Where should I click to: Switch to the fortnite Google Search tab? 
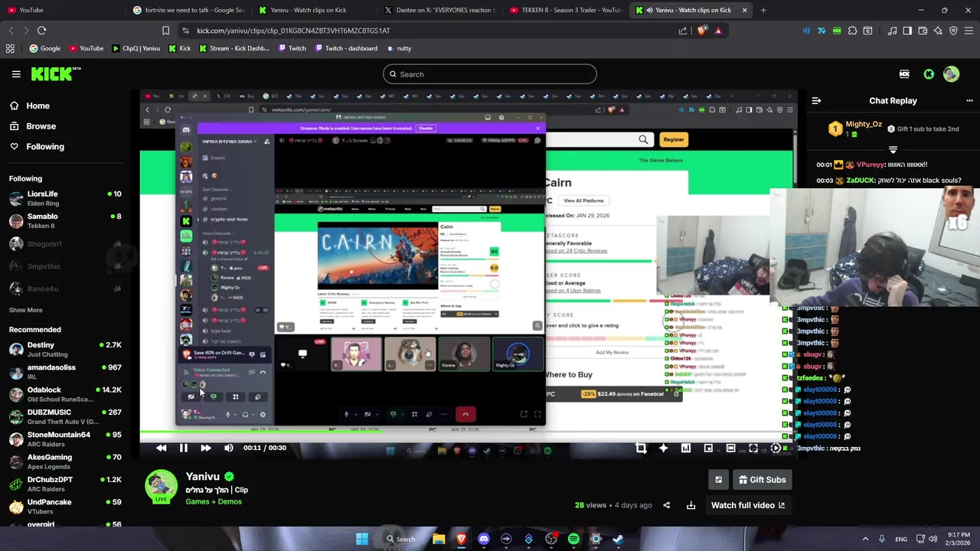188,10
